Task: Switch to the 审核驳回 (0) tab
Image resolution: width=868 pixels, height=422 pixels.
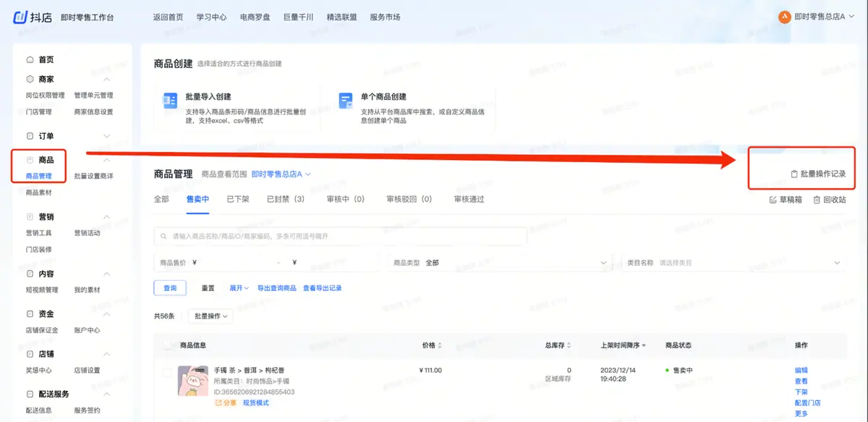Action: pyautogui.click(x=409, y=199)
